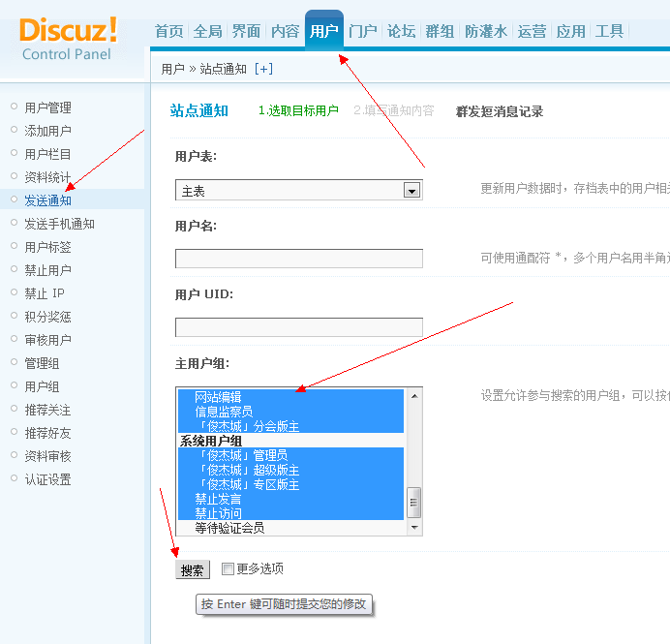
Task: Open 审核用户 sidebar item
Action: pos(47,340)
